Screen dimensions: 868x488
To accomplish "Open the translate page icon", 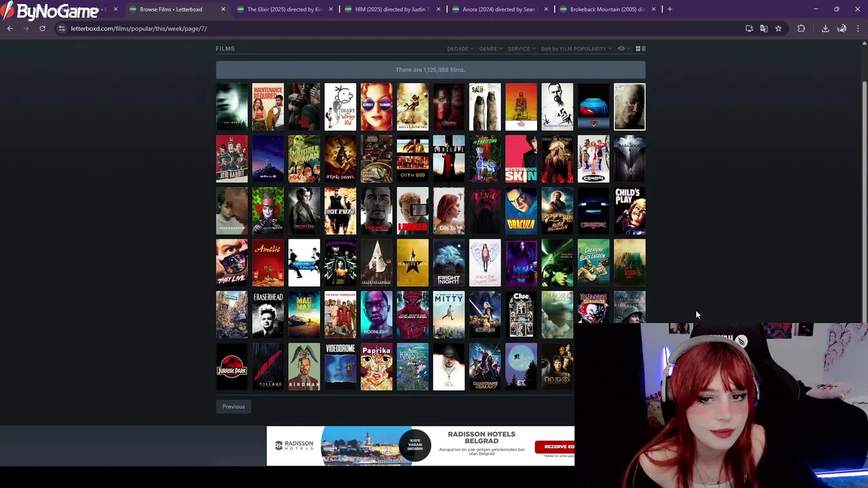I will (x=764, y=28).
